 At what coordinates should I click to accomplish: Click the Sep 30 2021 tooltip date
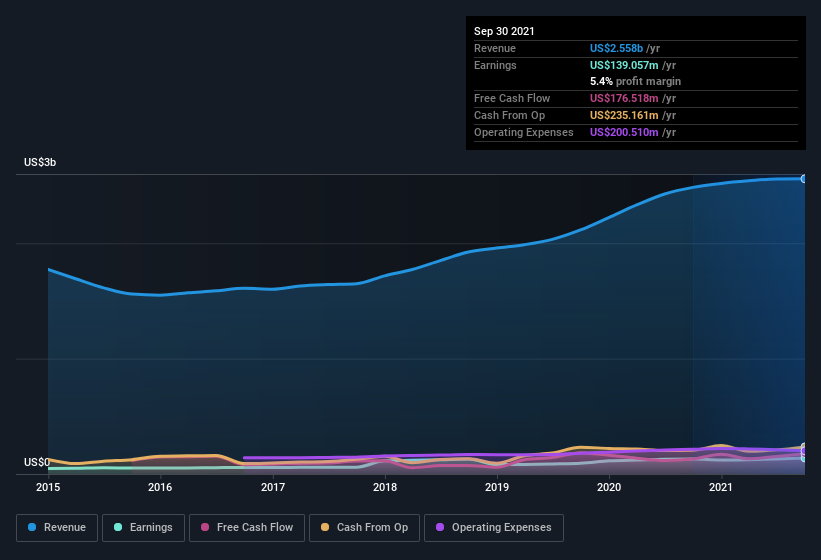tap(504, 31)
